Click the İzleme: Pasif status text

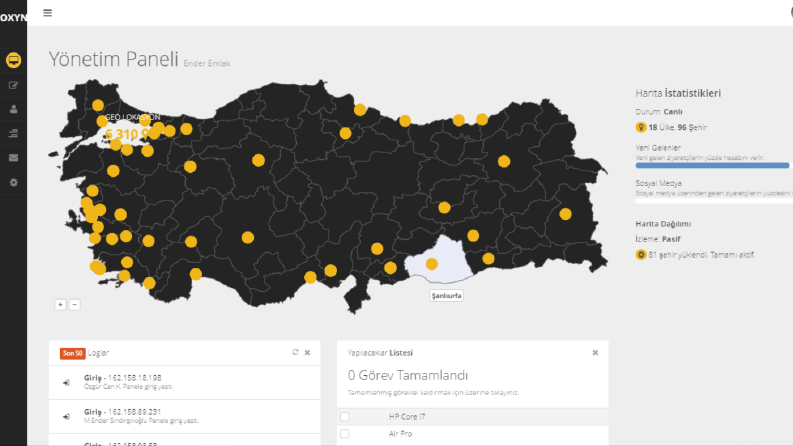pos(658,239)
